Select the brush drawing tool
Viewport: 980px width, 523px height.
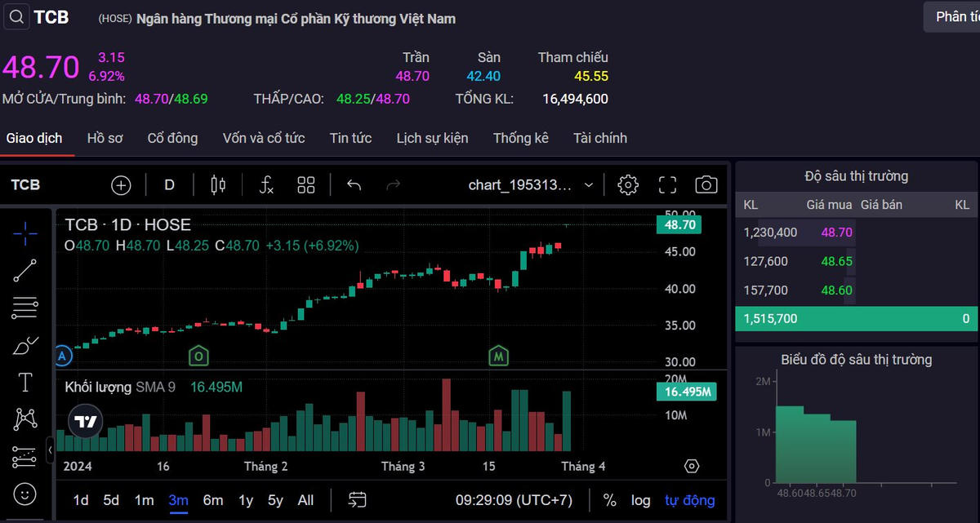(x=25, y=345)
